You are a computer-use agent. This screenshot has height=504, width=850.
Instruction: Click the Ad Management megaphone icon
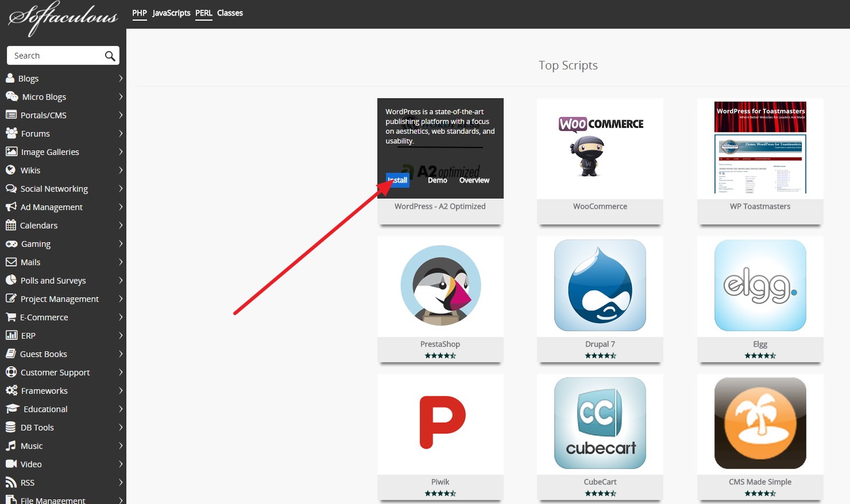click(x=11, y=207)
